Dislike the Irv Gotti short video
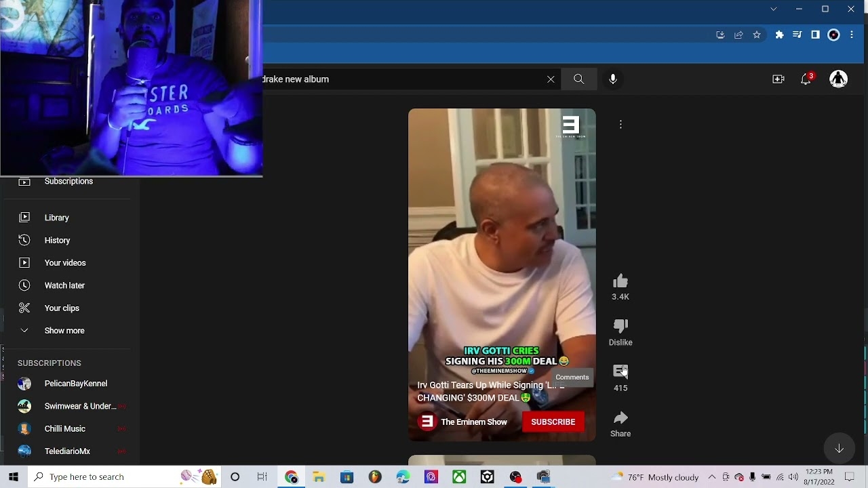This screenshot has height=488, width=868. (620, 327)
